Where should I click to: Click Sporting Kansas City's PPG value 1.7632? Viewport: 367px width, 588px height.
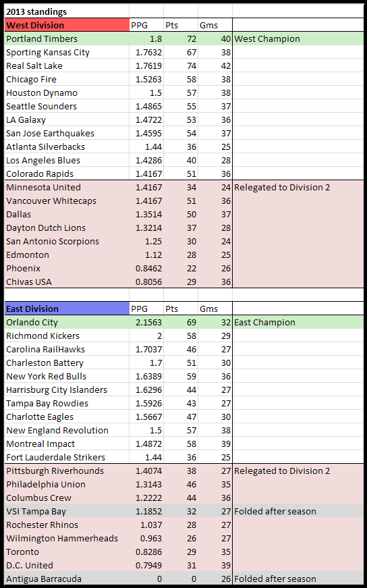(146, 52)
